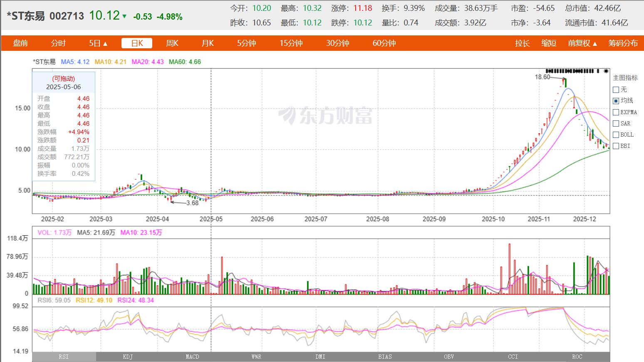Check the 无 main indicator option
Image resolution: width=644 pixels, height=362 pixels.
click(616, 90)
